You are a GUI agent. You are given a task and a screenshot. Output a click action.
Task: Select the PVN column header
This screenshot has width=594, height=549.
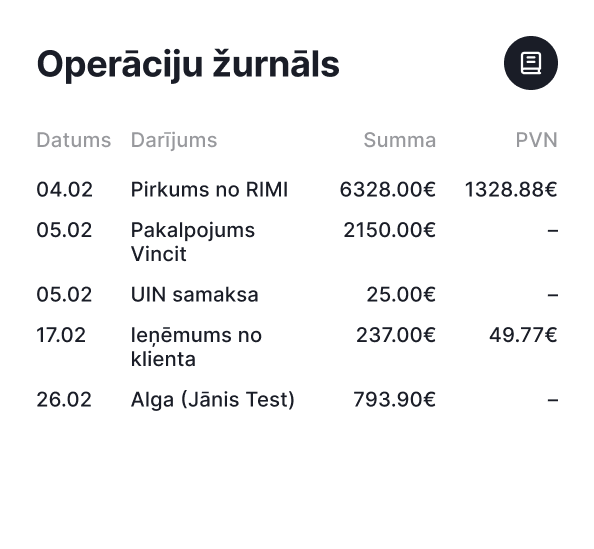coord(536,140)
